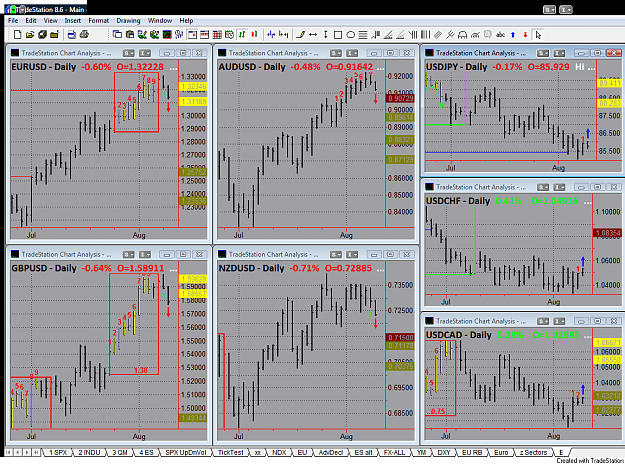Click the NZDUSD - Daily chart title
The image size is (625, 464).
click(251, 268)
